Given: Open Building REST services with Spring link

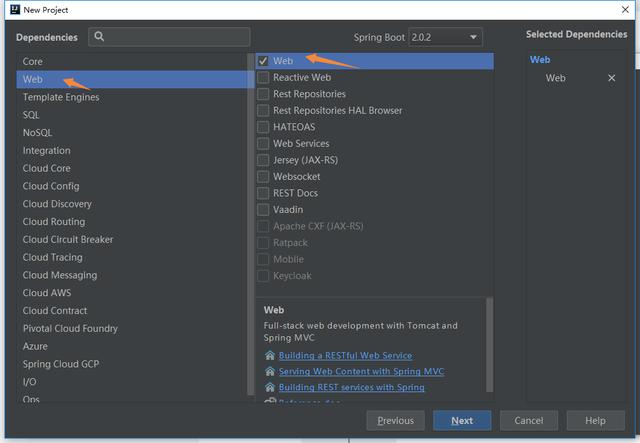Looking at the screenshot, I should point(351,387).
